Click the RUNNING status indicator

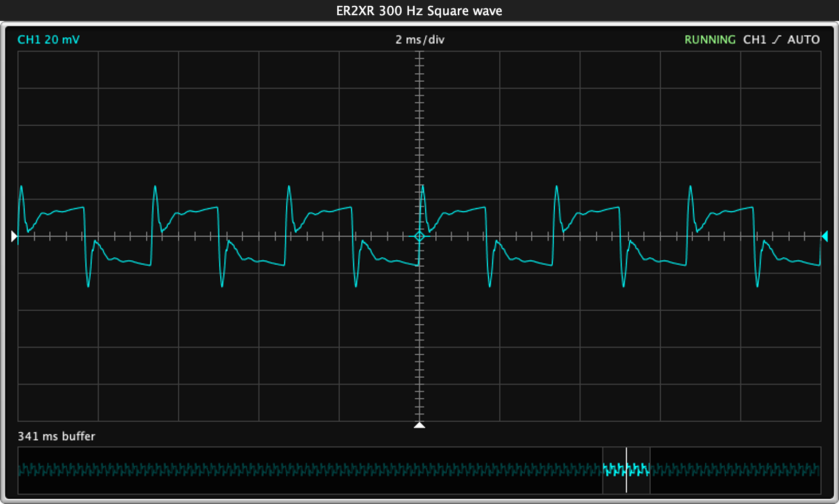click(710, 40)
